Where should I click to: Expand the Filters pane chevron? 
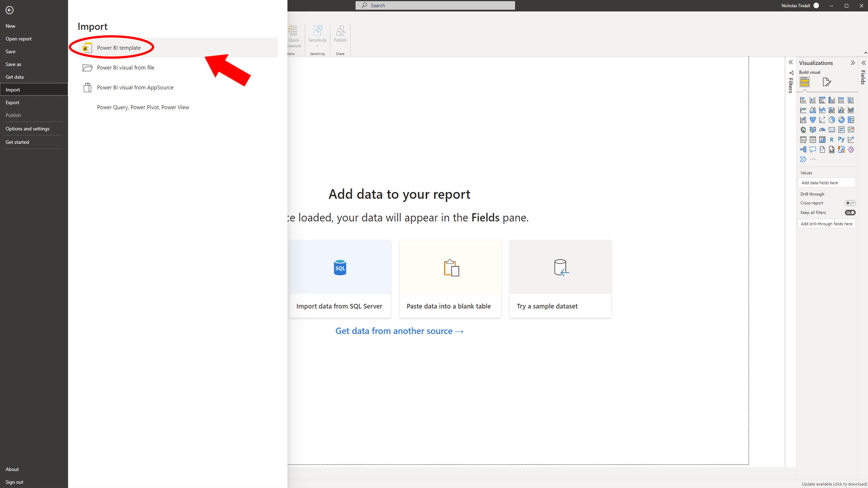pos(791,62)
